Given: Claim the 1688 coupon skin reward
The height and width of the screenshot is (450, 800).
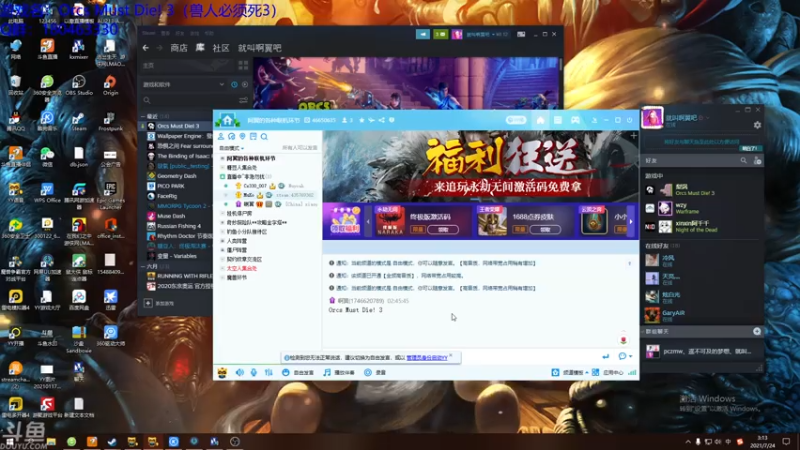Looking at the screenshot, I should (545, 230).
